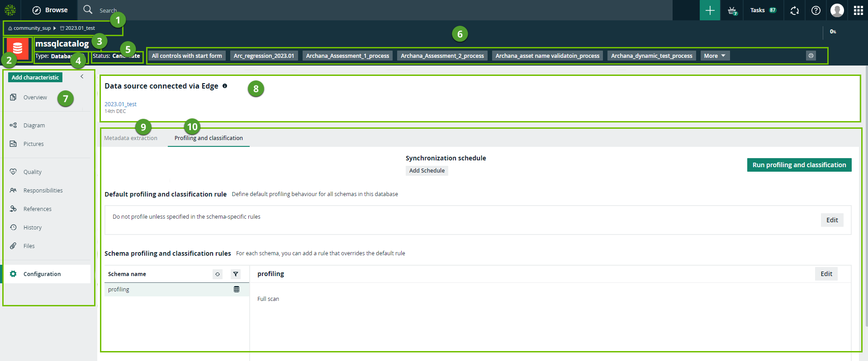868x361 pixels.
Task: Click the user profile avatar
Action: (x=837, y=10)
